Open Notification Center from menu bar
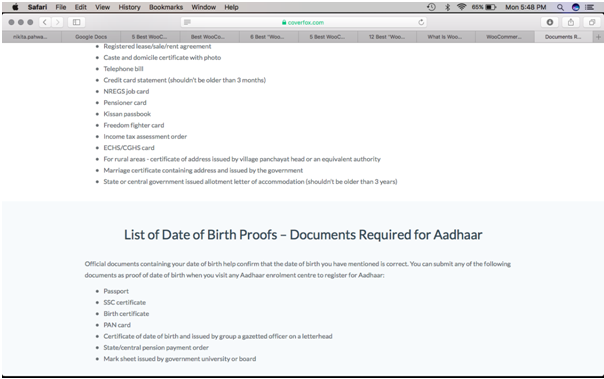 (x=590, y=7)
